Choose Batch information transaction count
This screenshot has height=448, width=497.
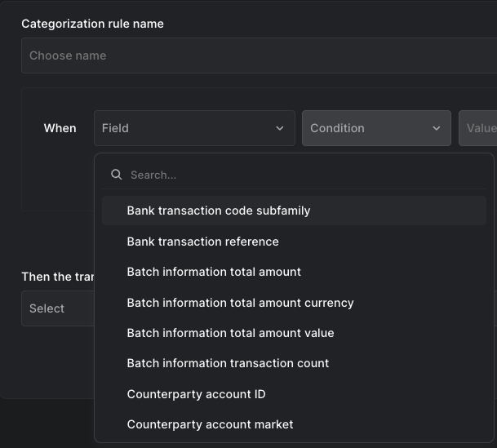pos(228,363)
